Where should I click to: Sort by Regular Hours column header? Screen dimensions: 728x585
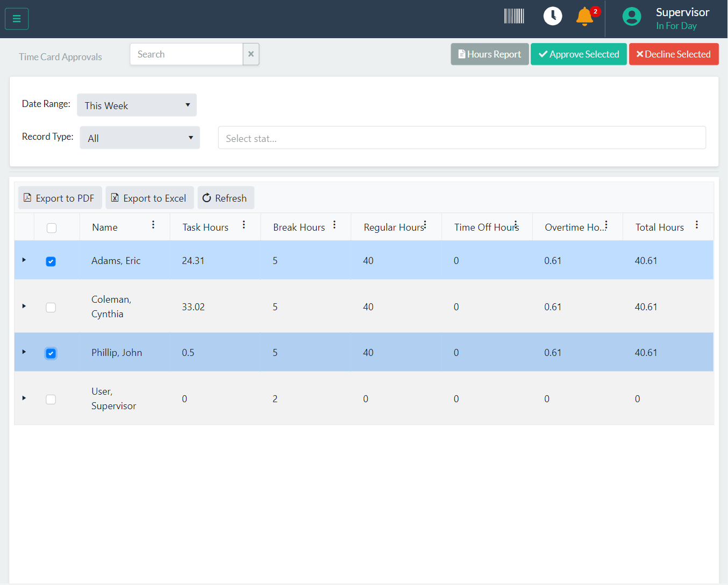point(394,227)
